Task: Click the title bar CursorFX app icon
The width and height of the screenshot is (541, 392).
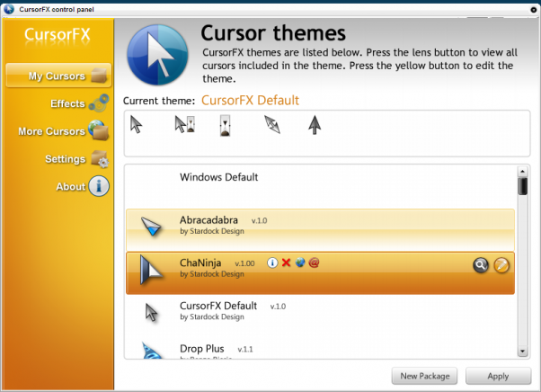Action: coord(9,9)
